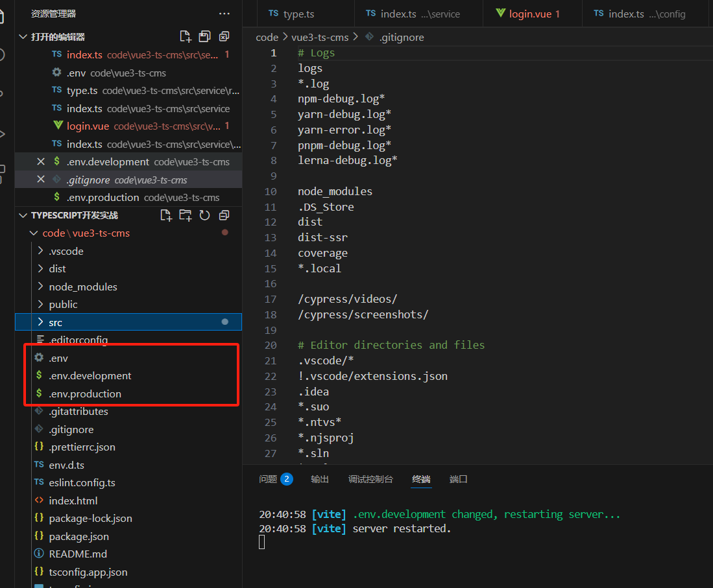This screenshot has height=588, width=713.
Task: Click the vue3-ts-cms breadcrumb segment
Action: (x=320, y=37)
